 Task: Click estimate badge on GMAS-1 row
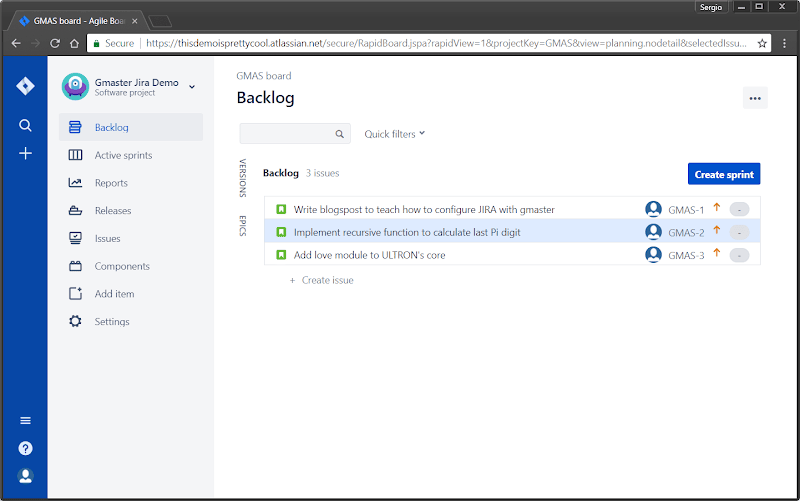[x=739, y=210]
